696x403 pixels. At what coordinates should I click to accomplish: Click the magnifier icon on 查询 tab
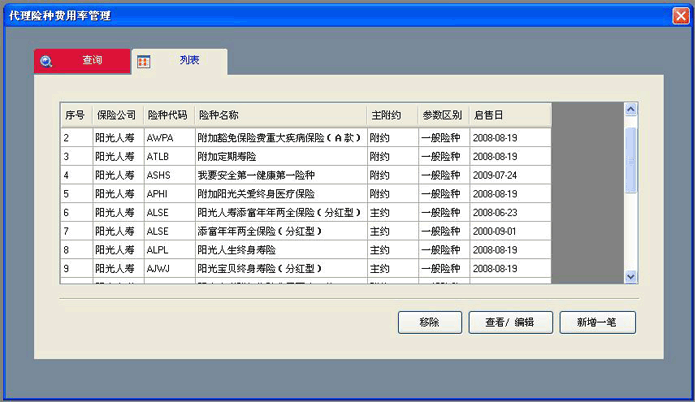pos(46,61)
